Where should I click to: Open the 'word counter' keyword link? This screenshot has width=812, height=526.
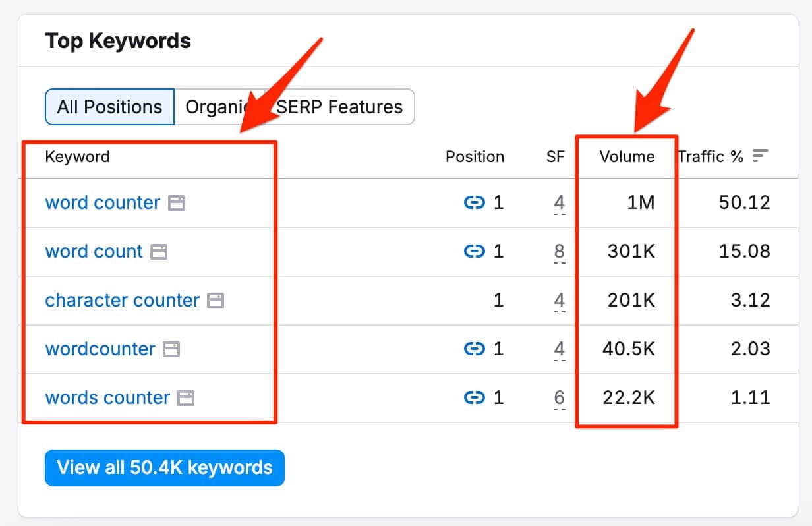pyautogui.click(x=102, y=202)
